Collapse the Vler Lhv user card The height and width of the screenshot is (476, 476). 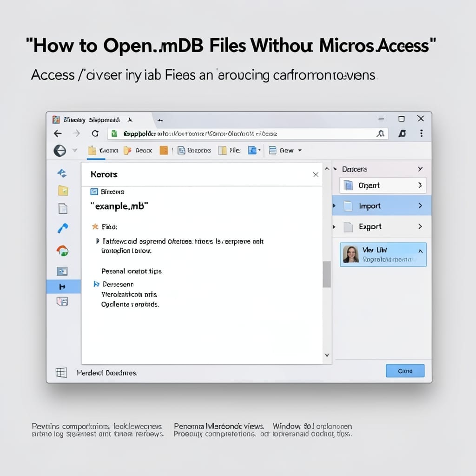[x=420, y=251]
